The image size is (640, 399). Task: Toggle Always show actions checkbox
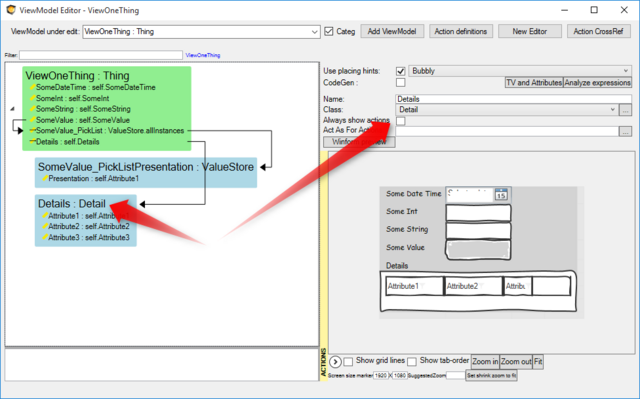click(x=400, y=121)
